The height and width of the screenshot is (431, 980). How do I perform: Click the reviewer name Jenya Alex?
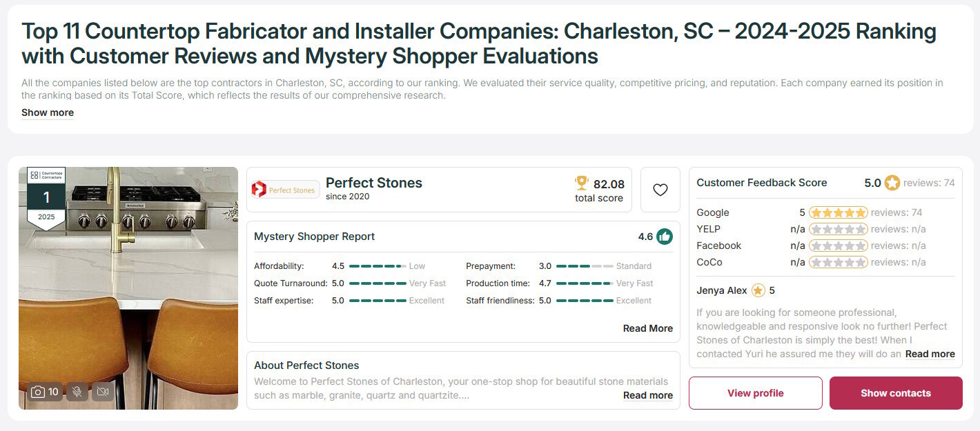(722, 290)
